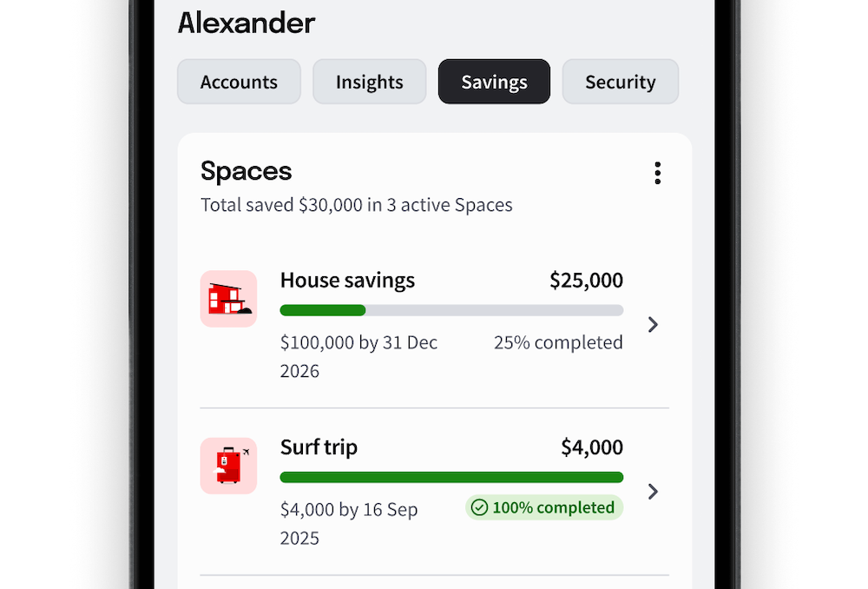The width and height of the screenshot is (868, 589).
Task: Switch to the Accounts tab
Action: coord(239,82)
